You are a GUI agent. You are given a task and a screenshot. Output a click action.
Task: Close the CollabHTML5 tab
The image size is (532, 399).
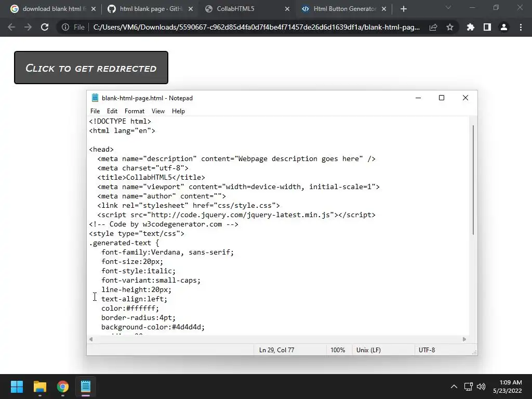[x=287, y=9]
